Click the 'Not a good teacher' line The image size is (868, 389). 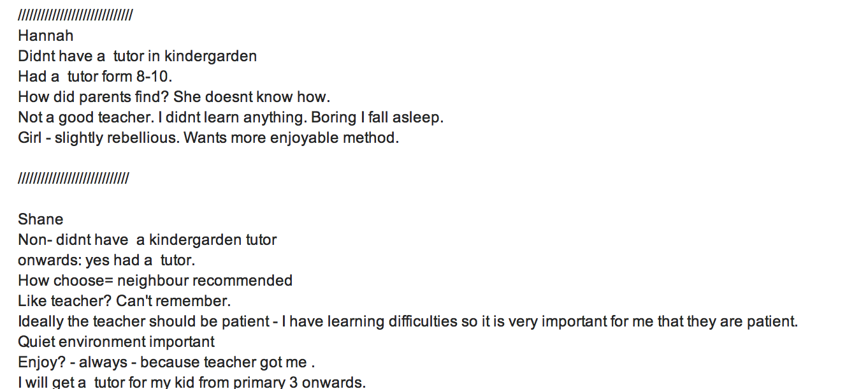pyautogui.click(x=231, y=117)
